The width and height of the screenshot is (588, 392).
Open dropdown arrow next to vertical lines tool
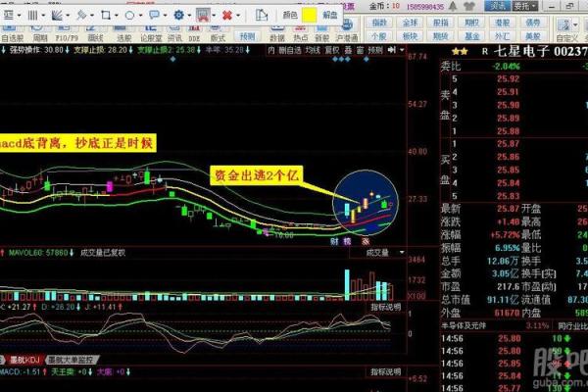point(43,16)
